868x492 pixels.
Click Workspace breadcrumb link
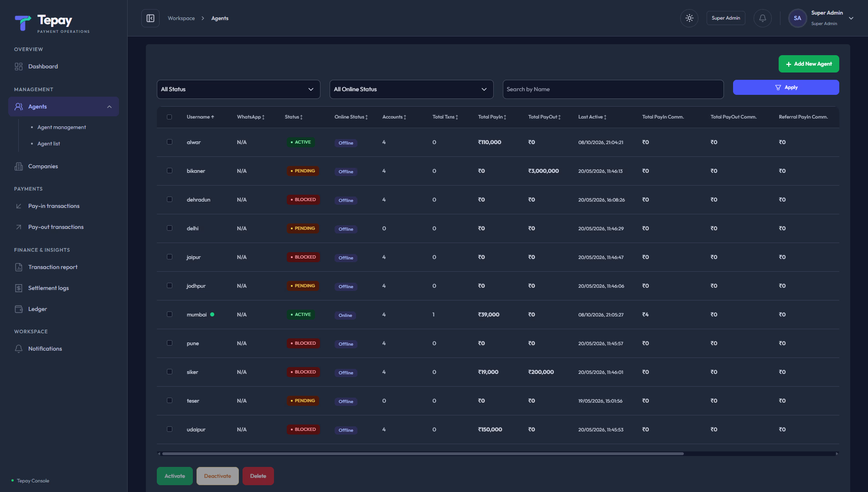click(181, 18)
